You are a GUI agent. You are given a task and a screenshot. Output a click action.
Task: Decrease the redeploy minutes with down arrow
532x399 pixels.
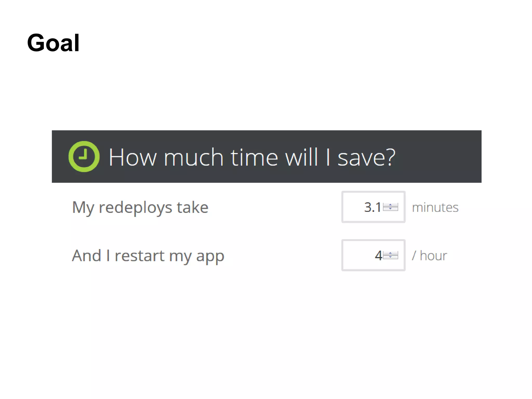pyautogui.click(x=390, y=209)
